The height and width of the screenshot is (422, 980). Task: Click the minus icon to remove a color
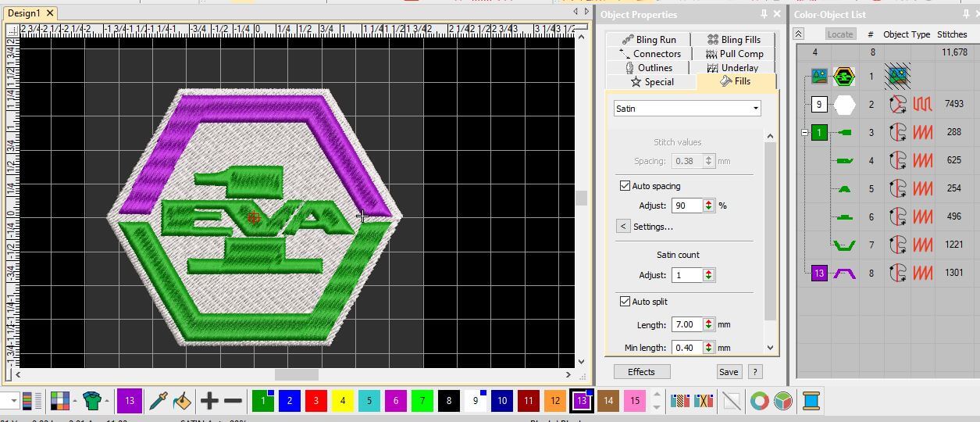(x=233, y=401)
